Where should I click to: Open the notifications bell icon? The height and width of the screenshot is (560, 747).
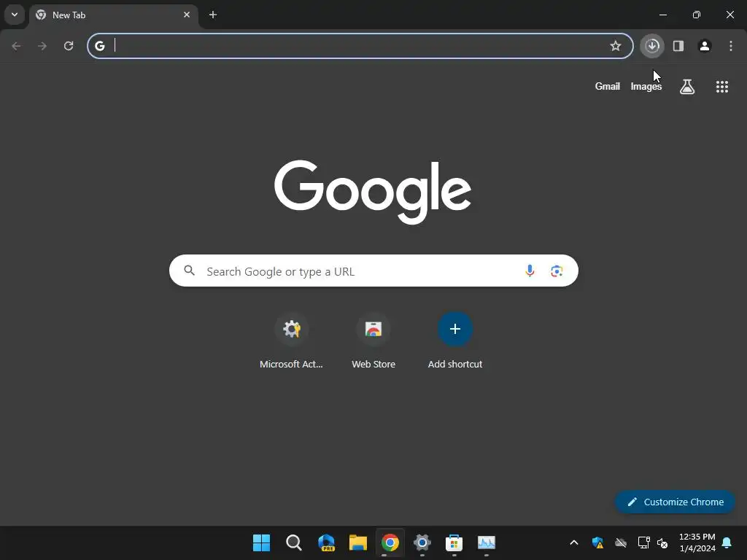coord(727,542)
